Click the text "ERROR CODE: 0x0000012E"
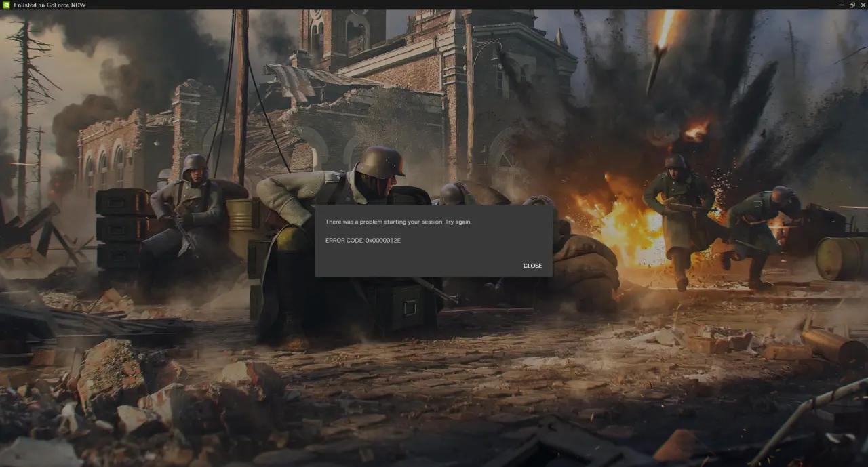The image size is (868, 467). pos(363,240)
